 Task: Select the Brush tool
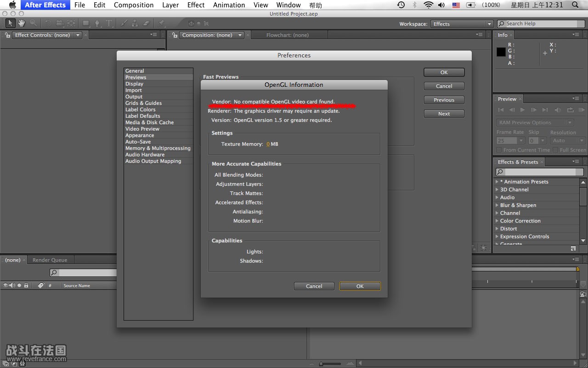click(x=124, y=23)
